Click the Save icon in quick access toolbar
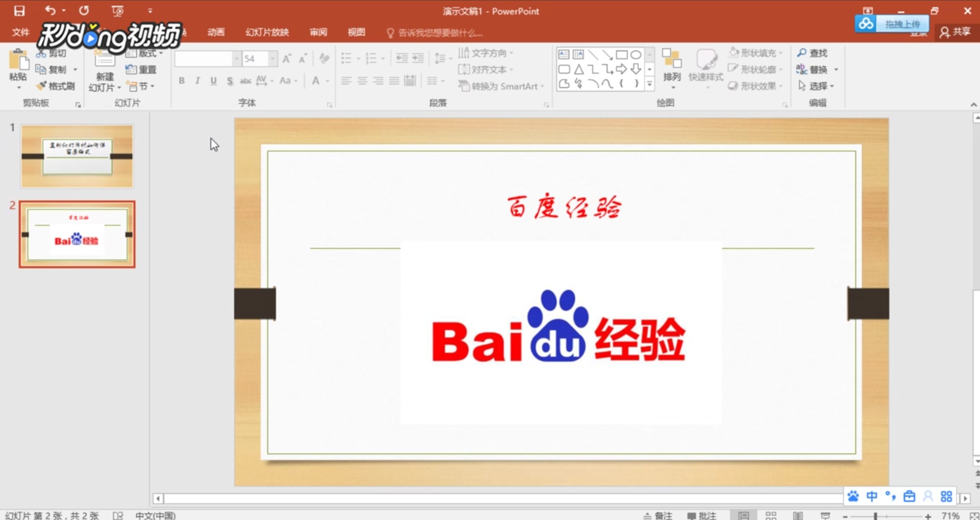This screenshot has width=980, height=520. [x=19, y=11]
